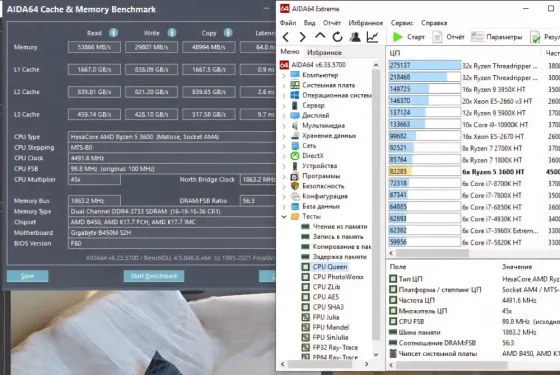Click the Read info icon in benchmark window
The height and width of the screenshot is (375, 560).
click(114, 33)
